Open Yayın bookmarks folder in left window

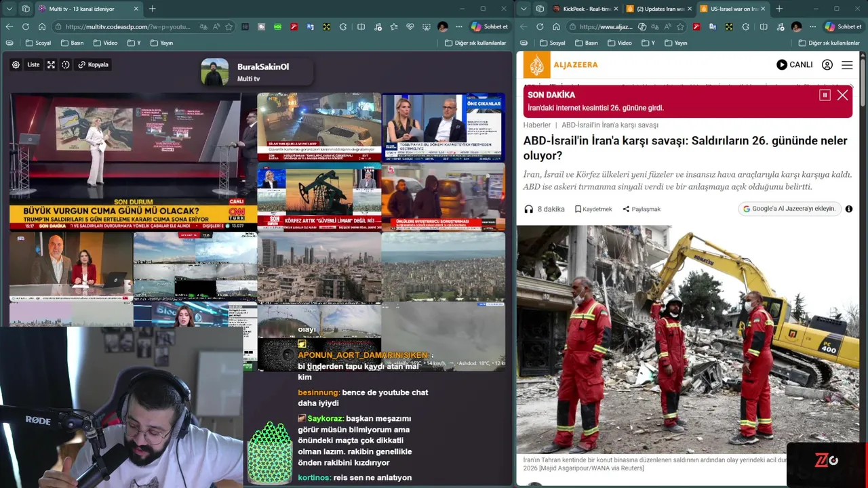point(161,43)
